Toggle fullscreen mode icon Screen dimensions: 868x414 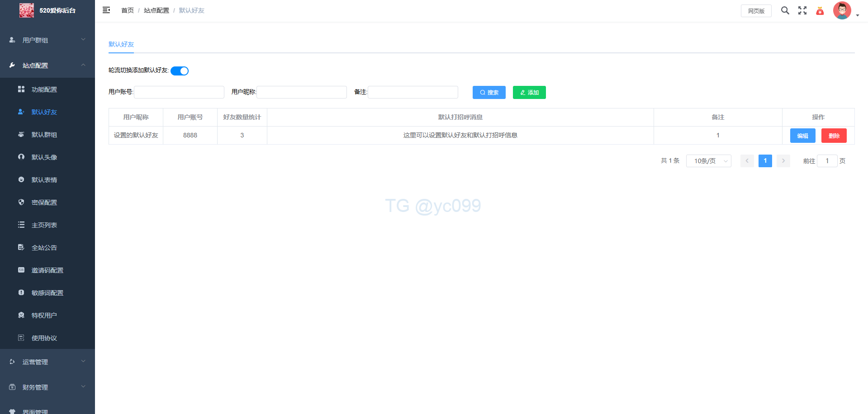click(802, 10)
